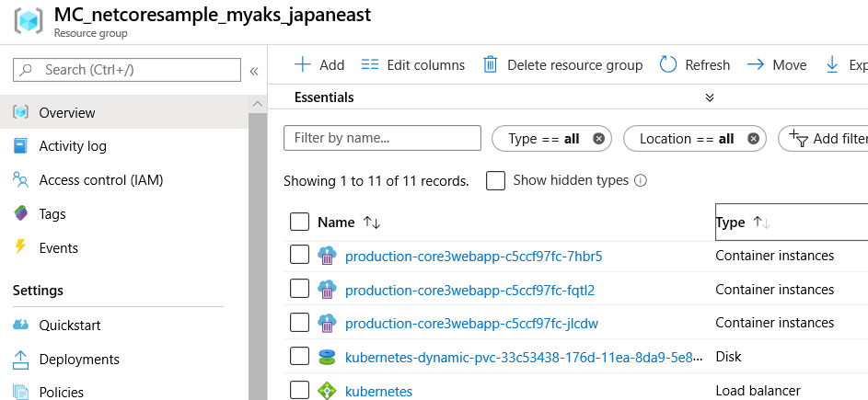Click the Move arrow icon in the toolbar
The image size is (868, 400).
pos(756,64)
